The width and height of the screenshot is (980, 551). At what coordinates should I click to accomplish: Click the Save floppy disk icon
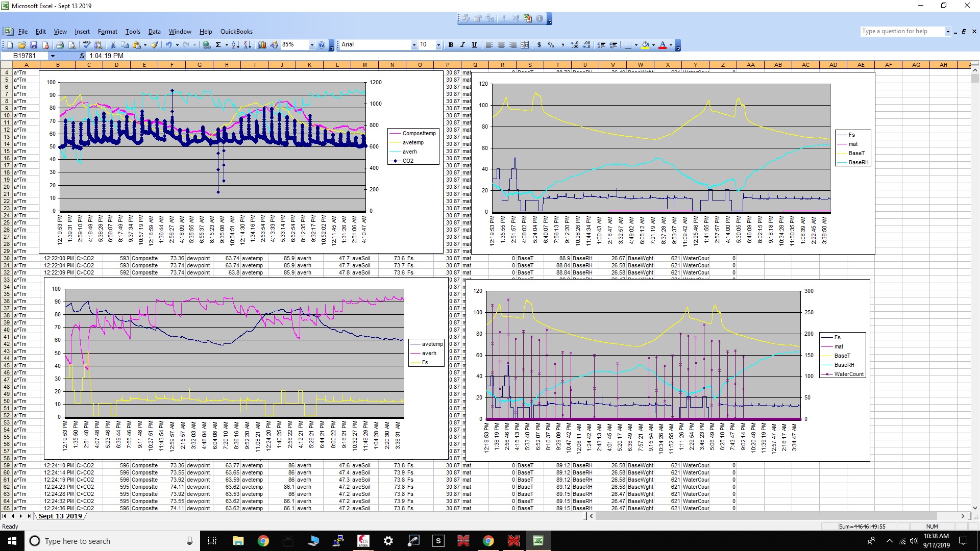coord(34,45)
